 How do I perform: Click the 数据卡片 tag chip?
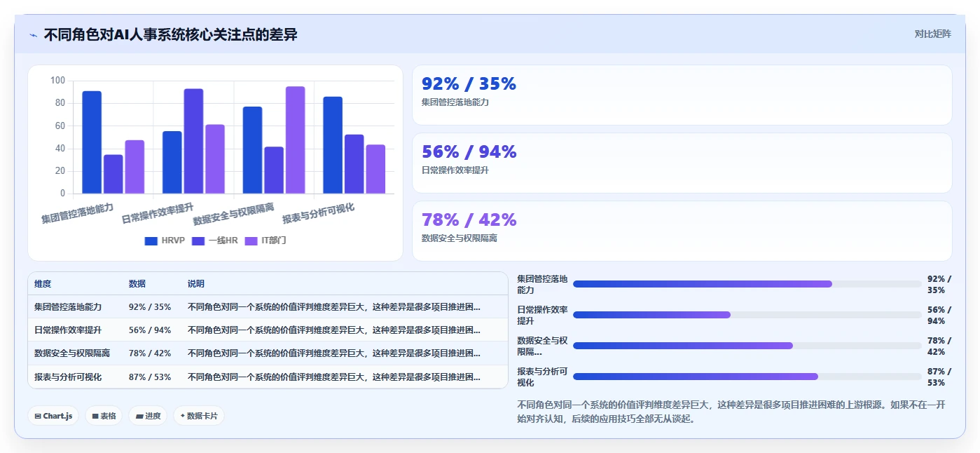(199, 416)
